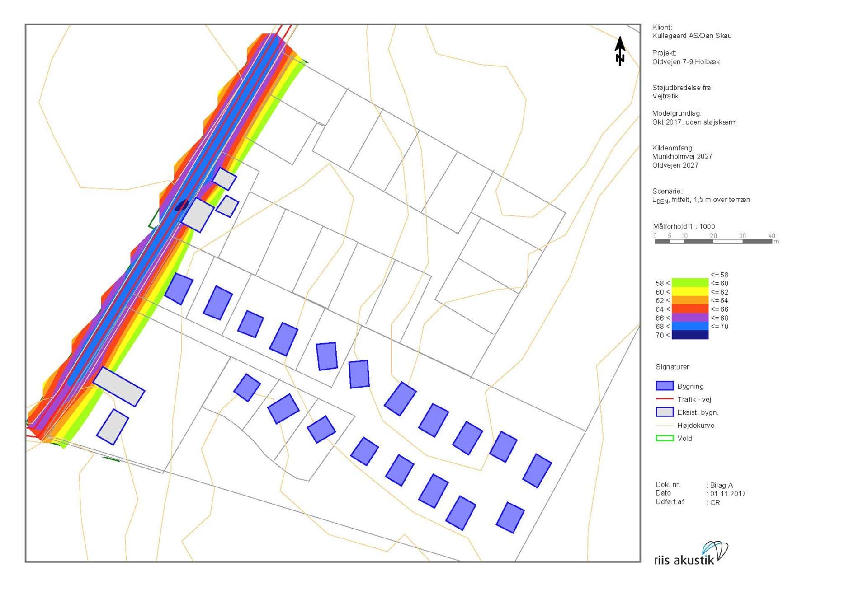Click the date 01.11.2017 text
The width and height of the screenshot is (868, 613).
tap(727, 494)
